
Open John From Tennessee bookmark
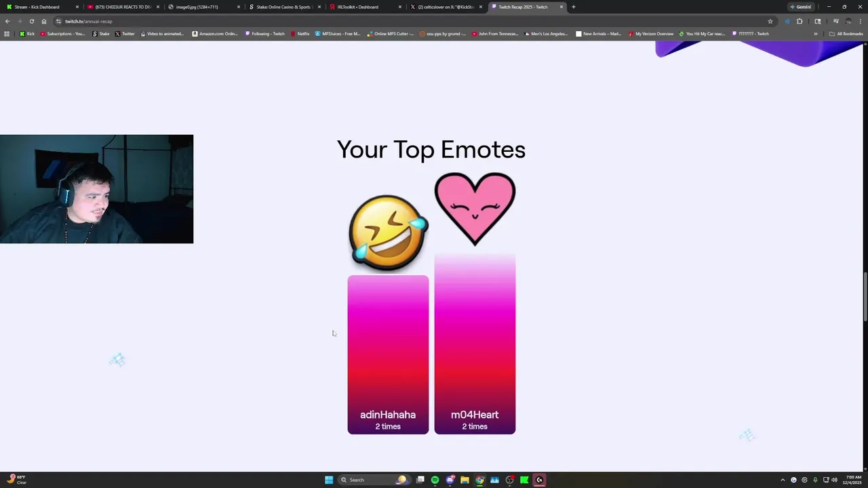(x=495, y=34)
